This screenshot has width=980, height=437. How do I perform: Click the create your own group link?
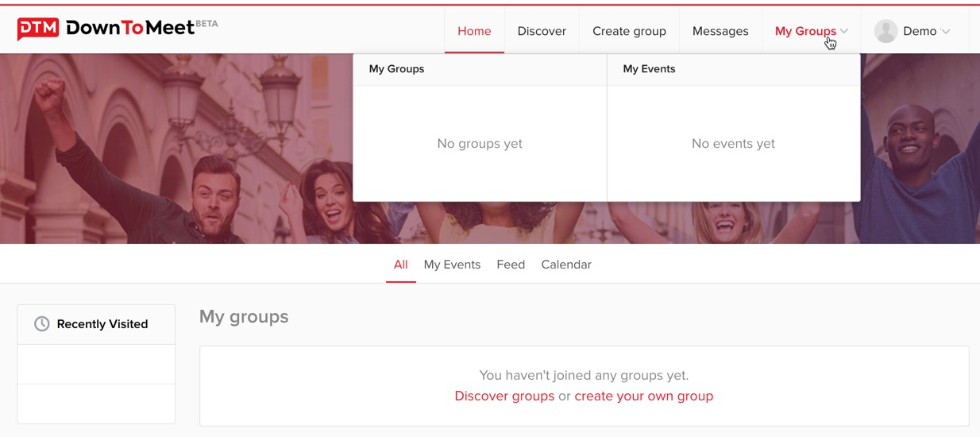(x=643, y=396)
